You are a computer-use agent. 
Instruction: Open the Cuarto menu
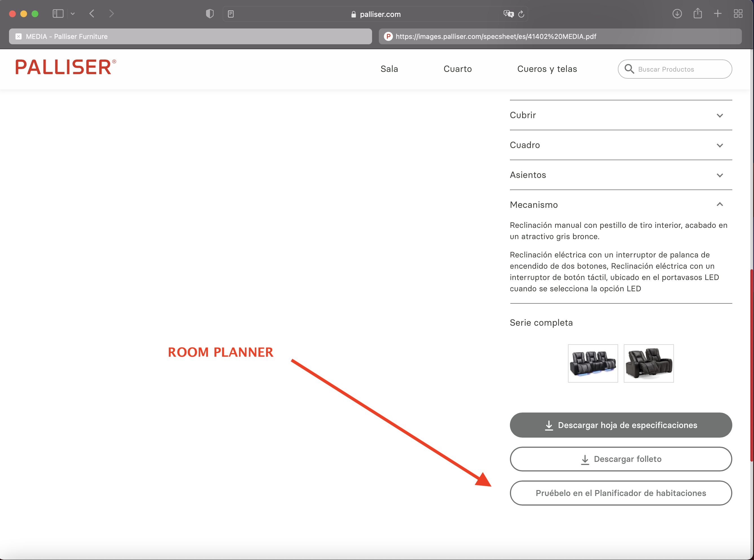coord(457,69)
